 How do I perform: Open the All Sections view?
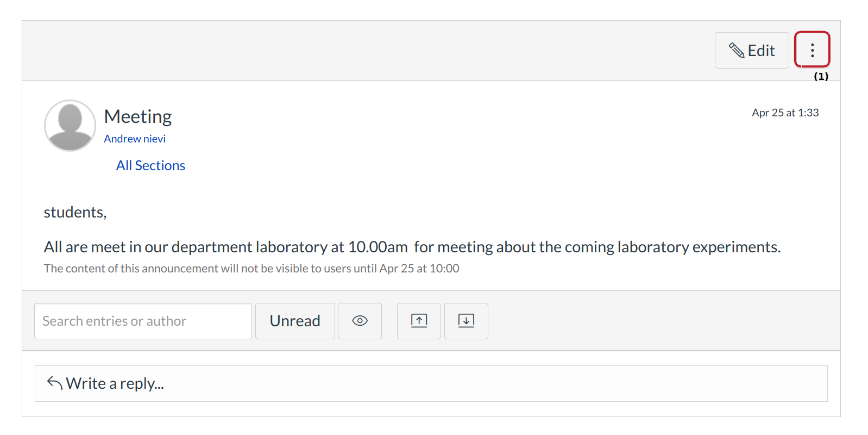[x=150, y=165]
